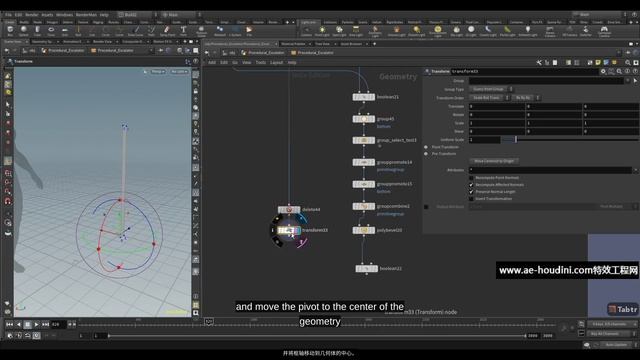Image resolution: width=640 pixels, height=360 pixels.
Task: Select the Ambient Light bulb tool
Action: pos(528,31)
